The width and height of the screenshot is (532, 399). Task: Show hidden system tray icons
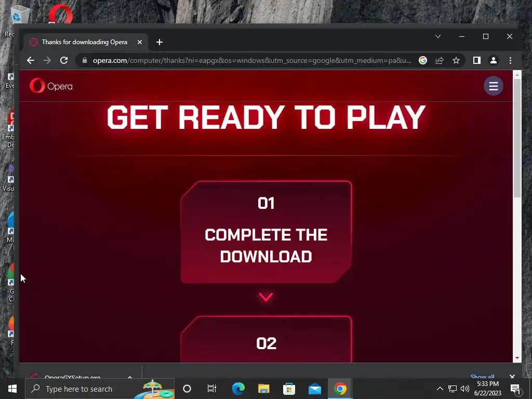pos(440,389)
